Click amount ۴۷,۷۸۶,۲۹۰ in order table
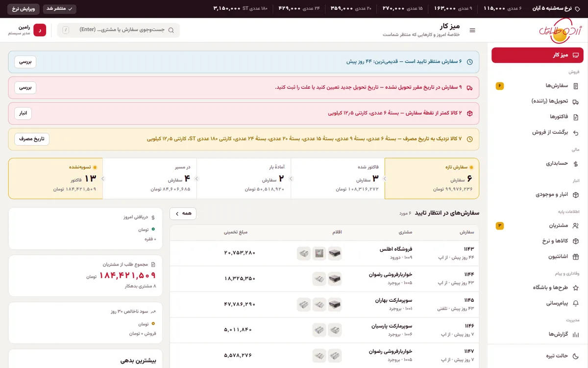 [240, 304]
